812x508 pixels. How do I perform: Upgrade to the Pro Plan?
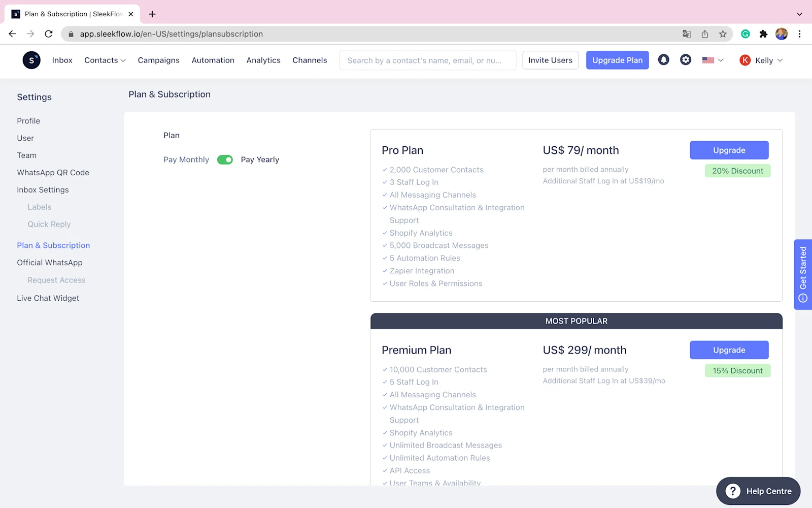[729, 150]
